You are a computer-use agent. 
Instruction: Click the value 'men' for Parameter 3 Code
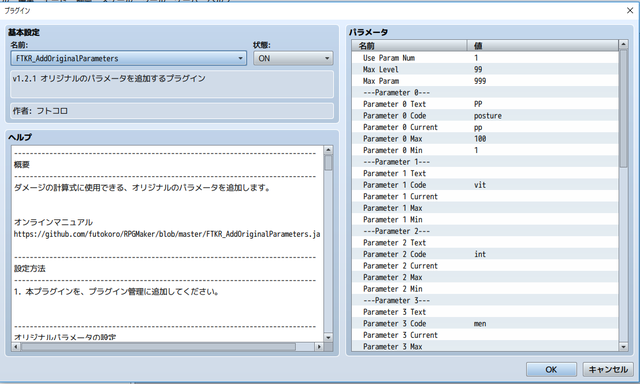tap(480, 324)
